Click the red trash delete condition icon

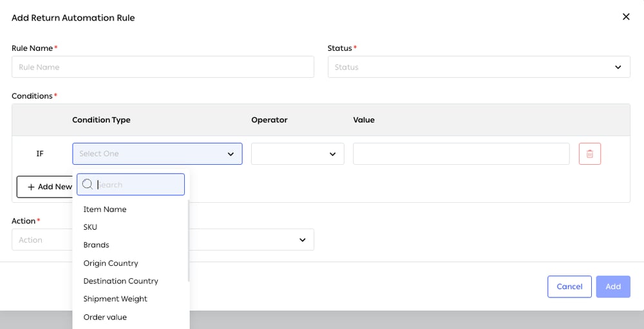tap(590, 154)
